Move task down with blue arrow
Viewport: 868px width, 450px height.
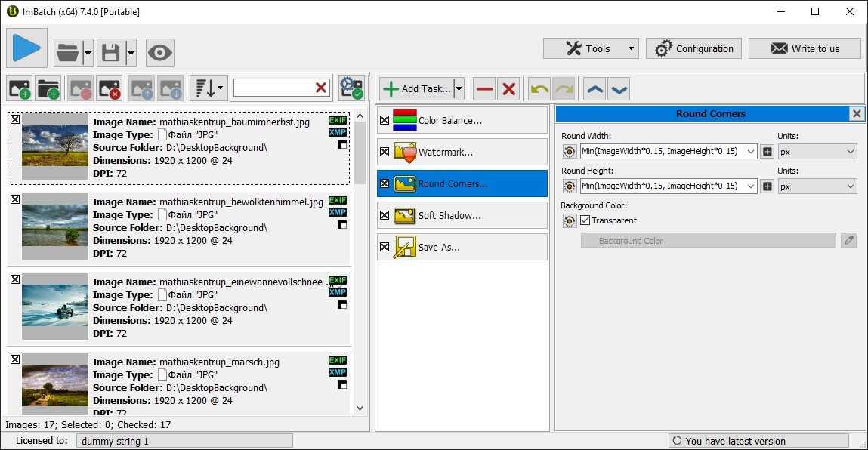(x=619, y=89)
